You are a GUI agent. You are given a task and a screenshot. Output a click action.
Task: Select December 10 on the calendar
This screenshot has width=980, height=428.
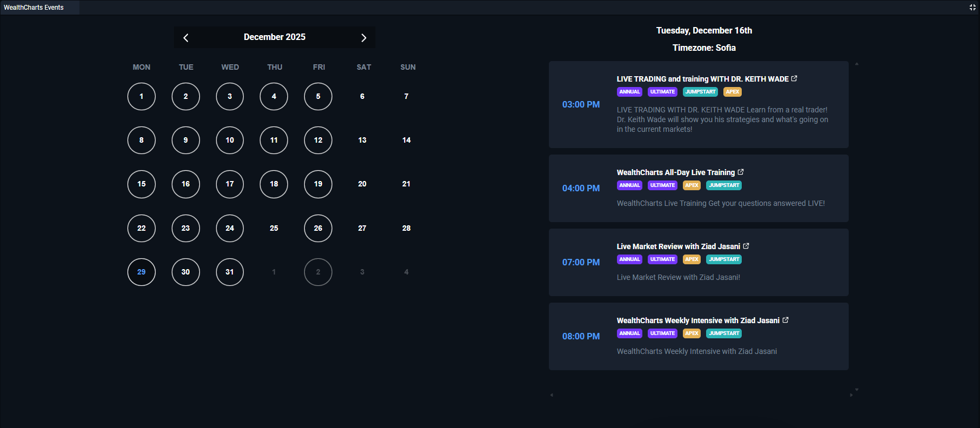[x=230, y=140]
